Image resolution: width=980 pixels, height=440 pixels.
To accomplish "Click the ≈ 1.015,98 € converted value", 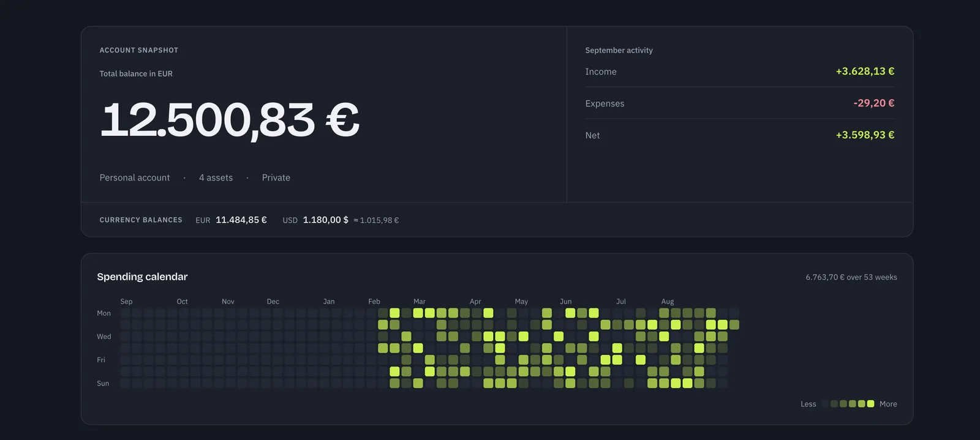I will click(376, 220).
